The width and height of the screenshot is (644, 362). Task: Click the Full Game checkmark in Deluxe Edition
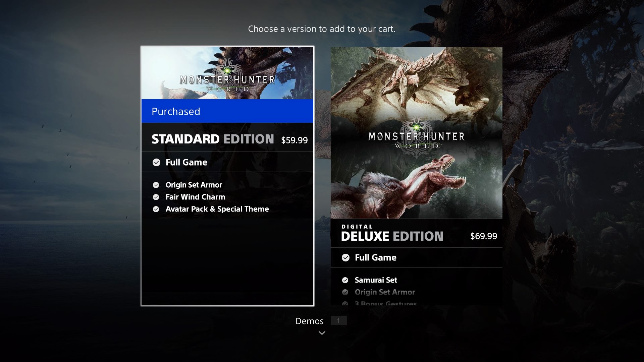pyautogui.click(x=345, y=257)
